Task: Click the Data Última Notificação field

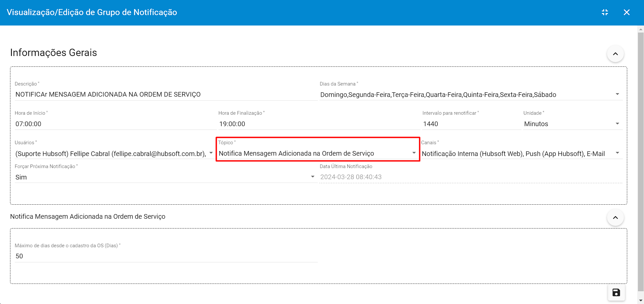Action: 471,177
